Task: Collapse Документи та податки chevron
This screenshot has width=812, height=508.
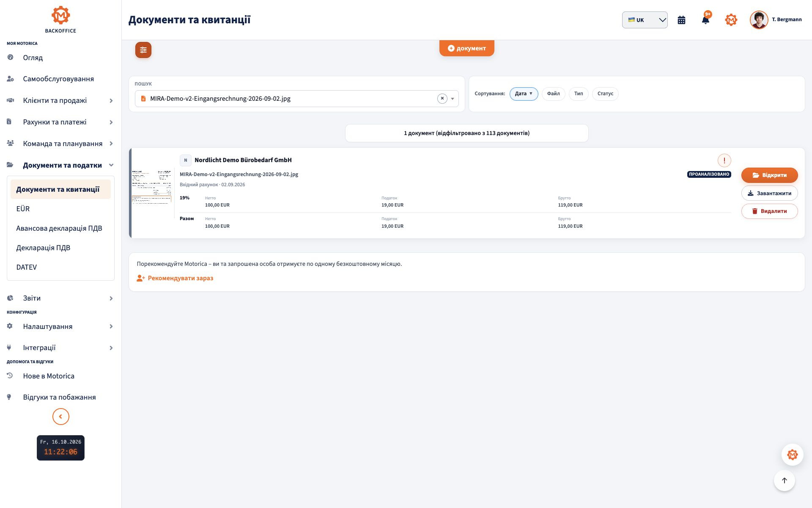Action: tap(111, 165)
